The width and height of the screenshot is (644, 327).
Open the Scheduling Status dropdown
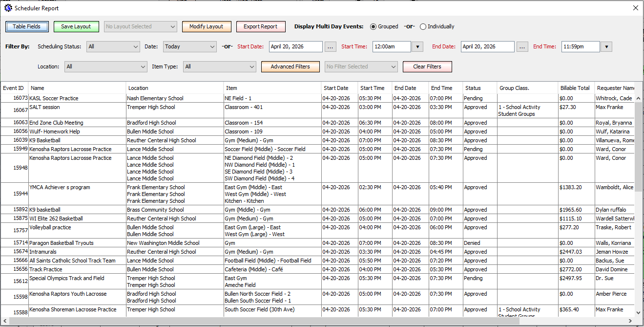pyautogui.click(x=113, y=47)
